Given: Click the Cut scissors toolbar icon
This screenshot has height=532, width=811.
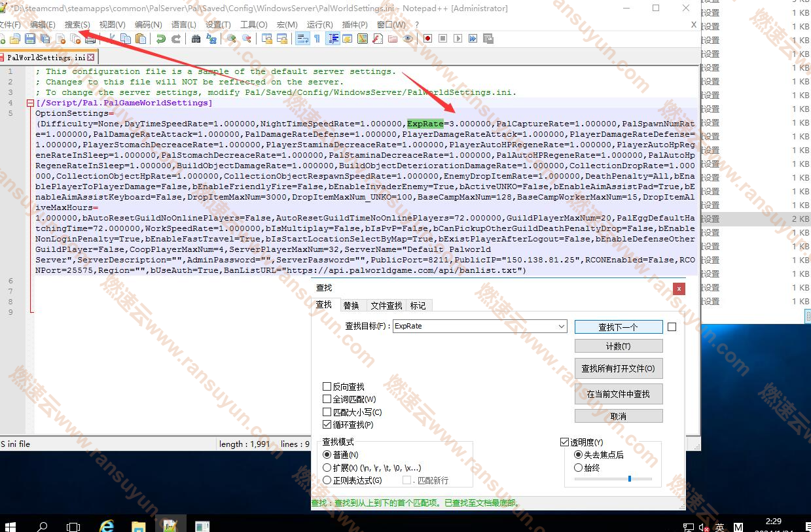Looking at the screenshot, I should pyautogui.click(x=112, y=39).
